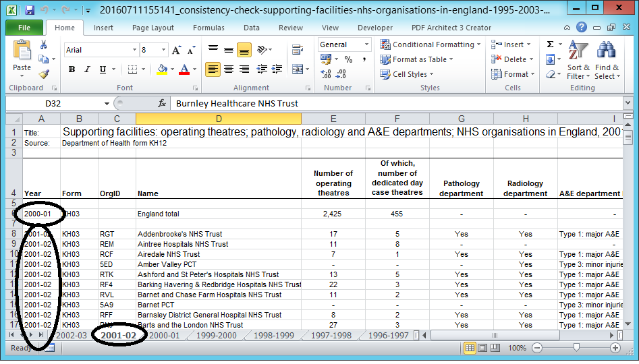Click the zoom slider handle
The width and height of the screenshot is (639, 364).
(576, 348)
